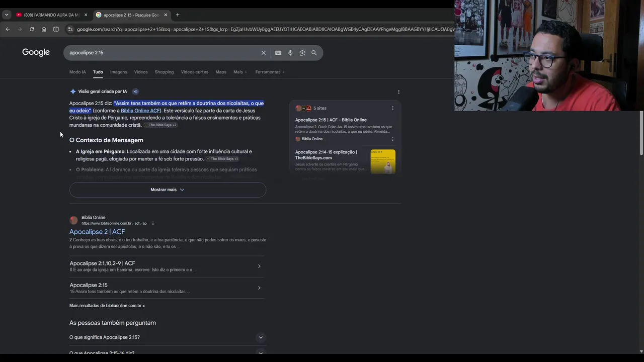Go to the Google logo homepage
644x362 pixels.
pos(36,52)
